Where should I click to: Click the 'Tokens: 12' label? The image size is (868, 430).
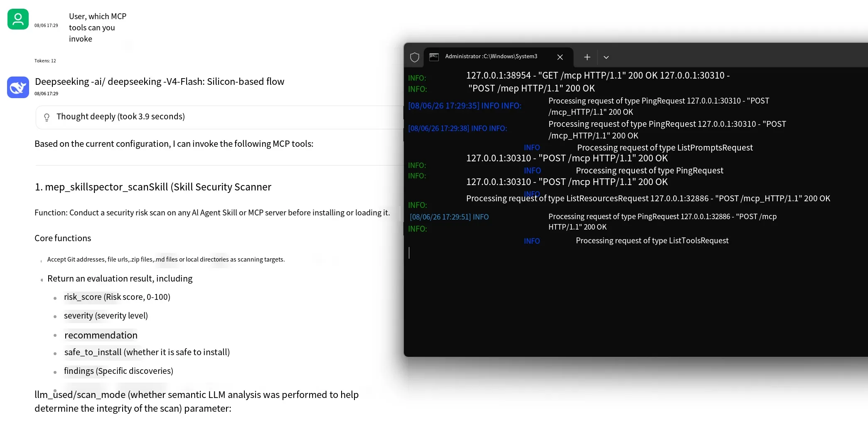pos(45,61)
